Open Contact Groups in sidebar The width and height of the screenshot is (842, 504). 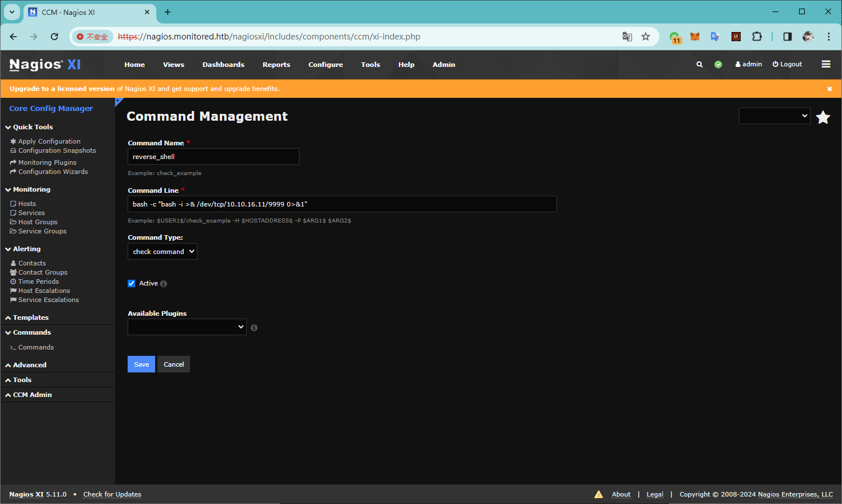pyautogui.click(x=43, y=272)
